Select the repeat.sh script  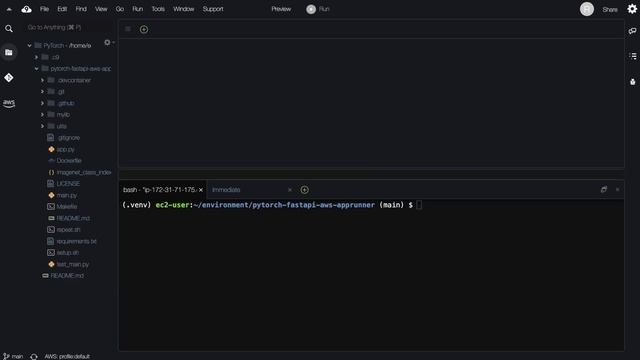point(64,230)
